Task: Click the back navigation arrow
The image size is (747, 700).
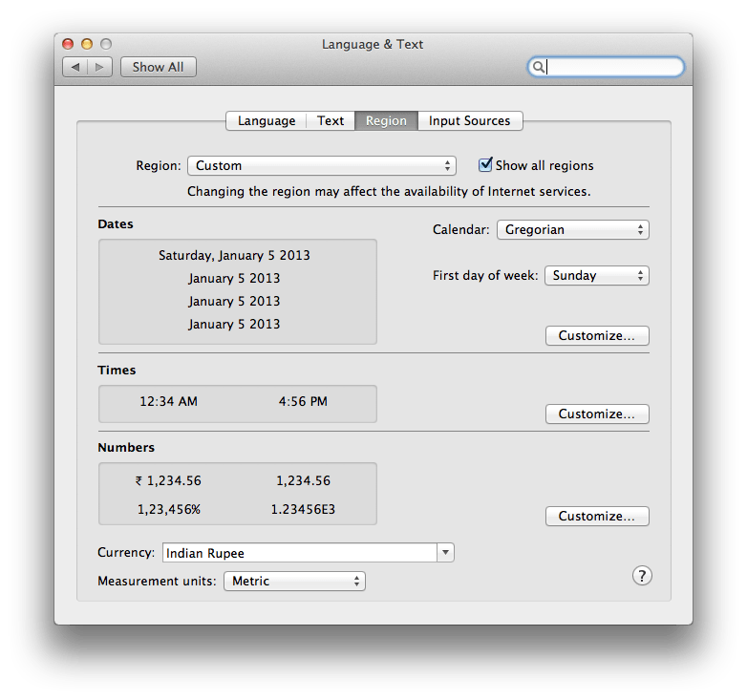Action: [x=75, y=67]
